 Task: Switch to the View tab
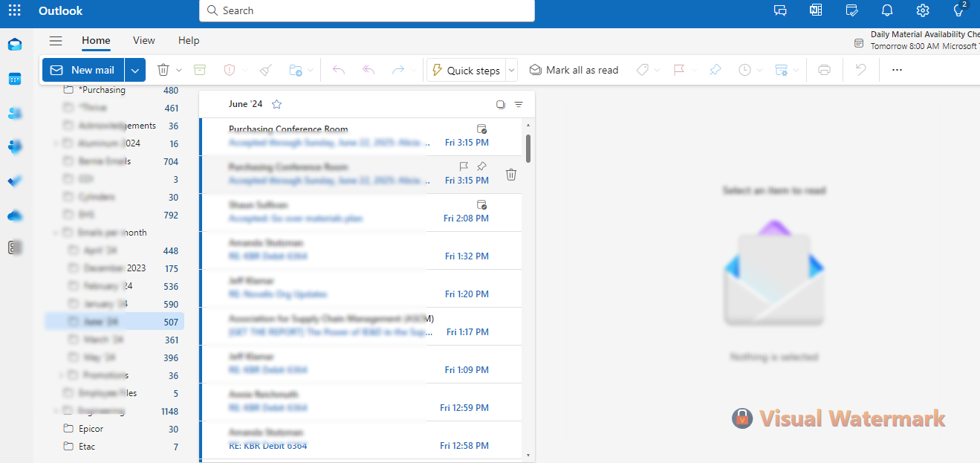[x=144, y=41]
